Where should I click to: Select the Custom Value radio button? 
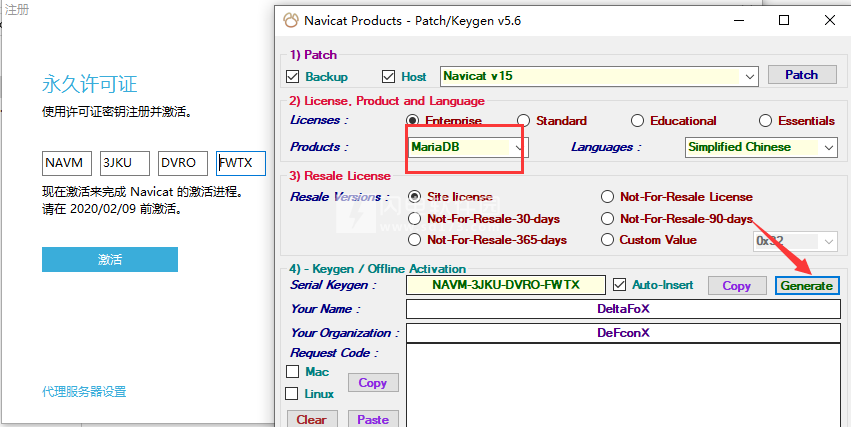click(608, 240)
